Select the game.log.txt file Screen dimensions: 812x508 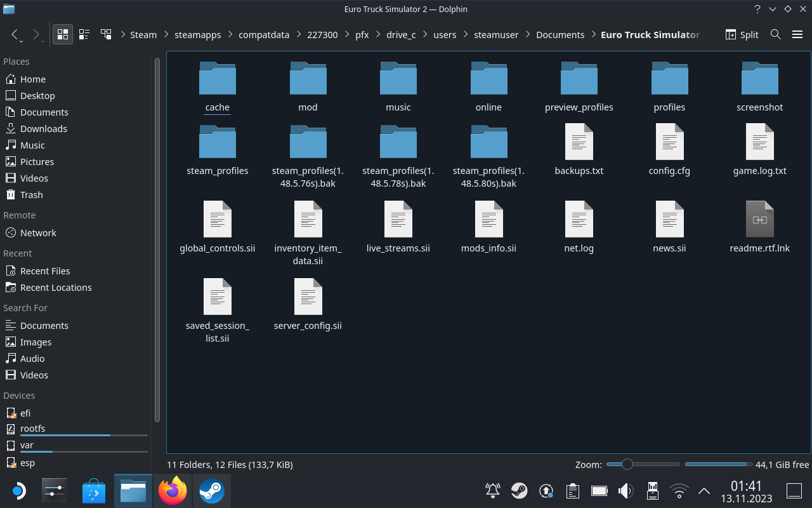click(760, 150)
